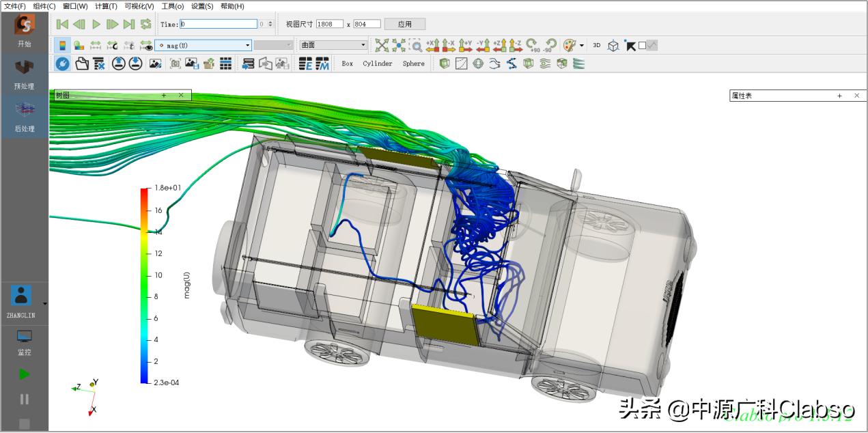Toggle the 3D interaction mode
The height and width of the screenshot is (433, 868).
pyautogui.click(x=596, y=45)
